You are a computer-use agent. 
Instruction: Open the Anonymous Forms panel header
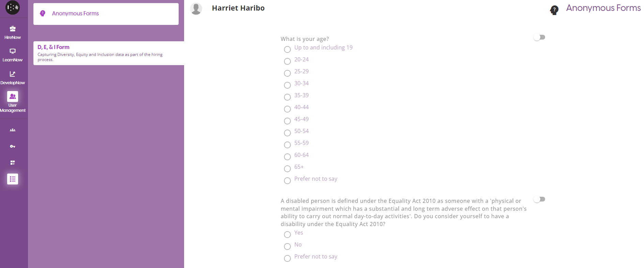pyautogui.click(x=106, y=14)
